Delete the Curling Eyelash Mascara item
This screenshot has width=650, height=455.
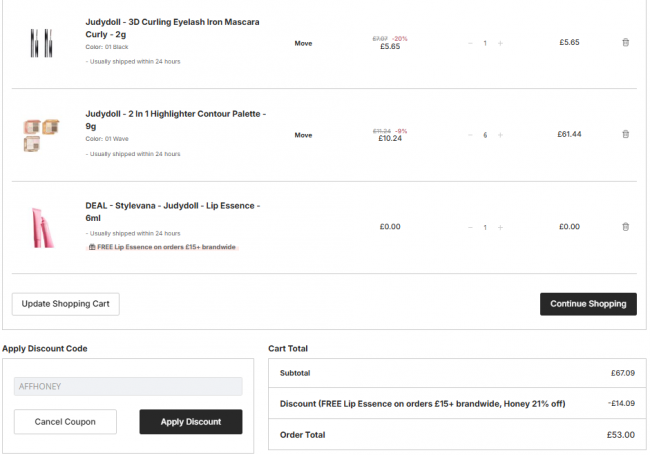(x=626, y=42)
